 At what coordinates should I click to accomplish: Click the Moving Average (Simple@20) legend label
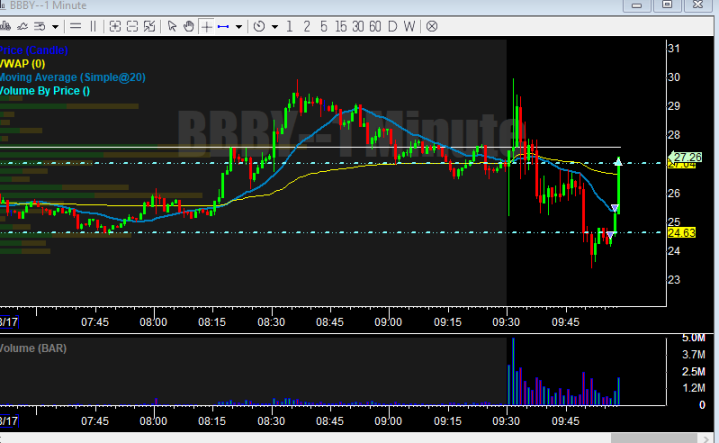[72, 78]
